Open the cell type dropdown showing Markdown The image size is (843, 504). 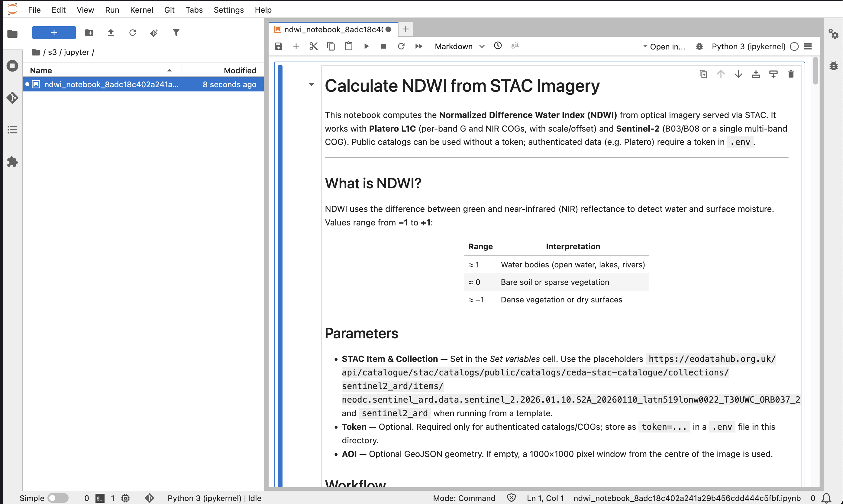(459, 46)
